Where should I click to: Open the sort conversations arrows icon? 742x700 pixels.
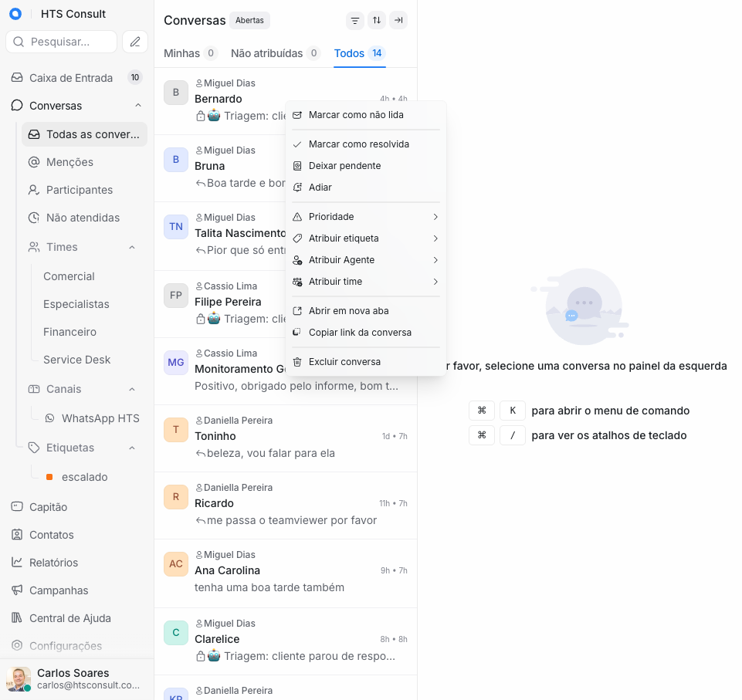377,20
